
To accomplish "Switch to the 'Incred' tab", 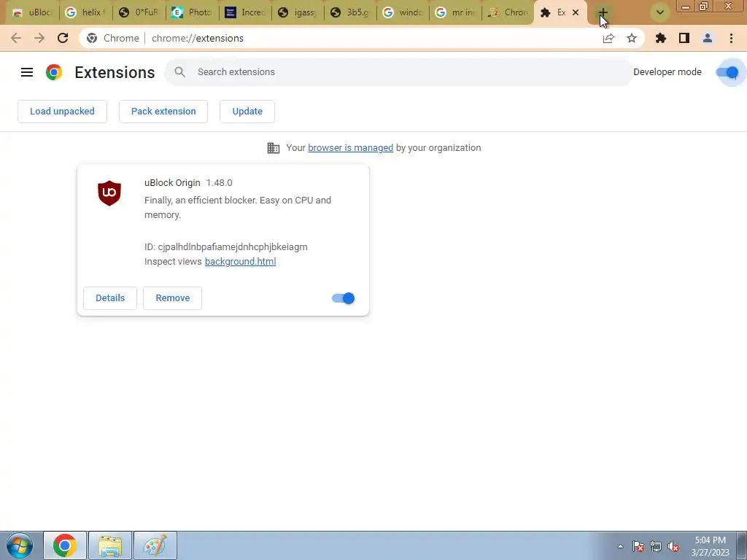I will click(x=244, y=13).
